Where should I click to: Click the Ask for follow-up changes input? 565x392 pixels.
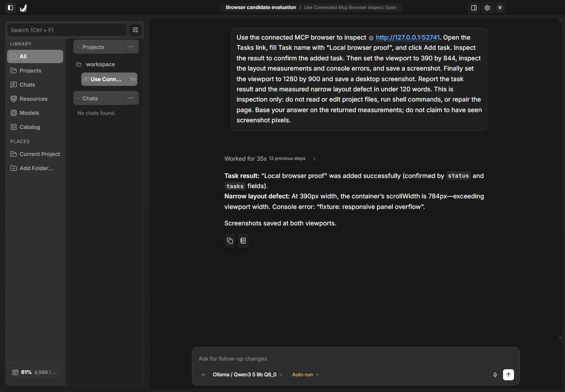coord(355,359)
